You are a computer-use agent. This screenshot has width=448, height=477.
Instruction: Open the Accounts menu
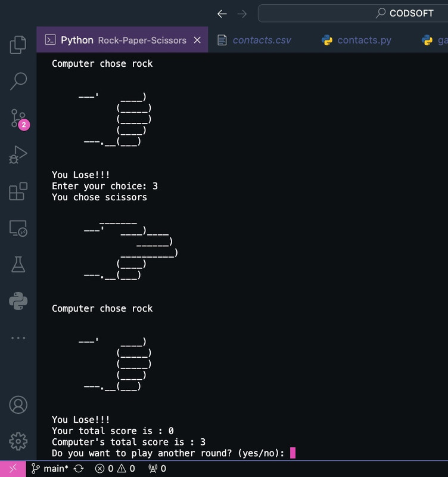click(x=18, y=405)
